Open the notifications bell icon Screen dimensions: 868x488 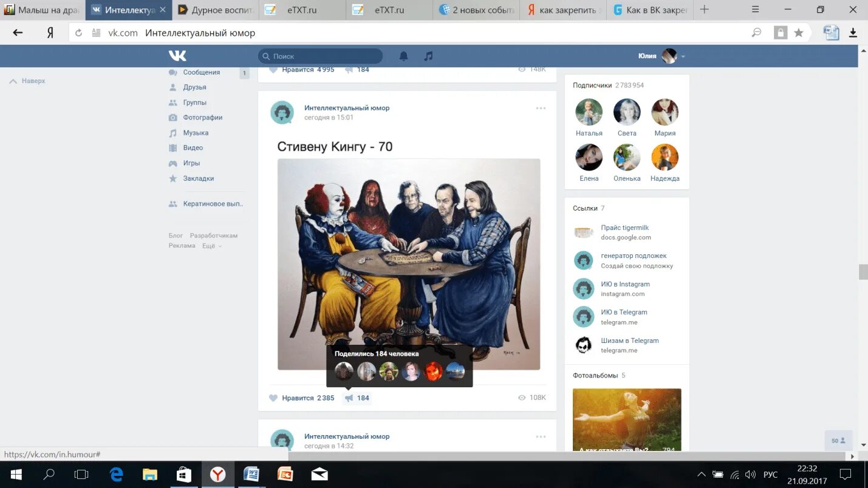click(403, 56)
